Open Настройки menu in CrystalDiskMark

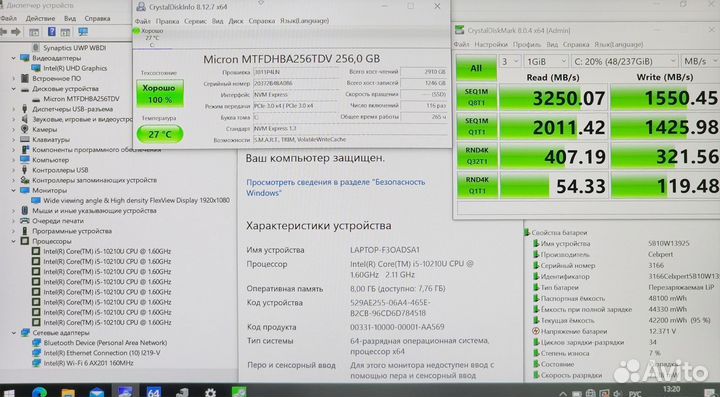[491, 45]
